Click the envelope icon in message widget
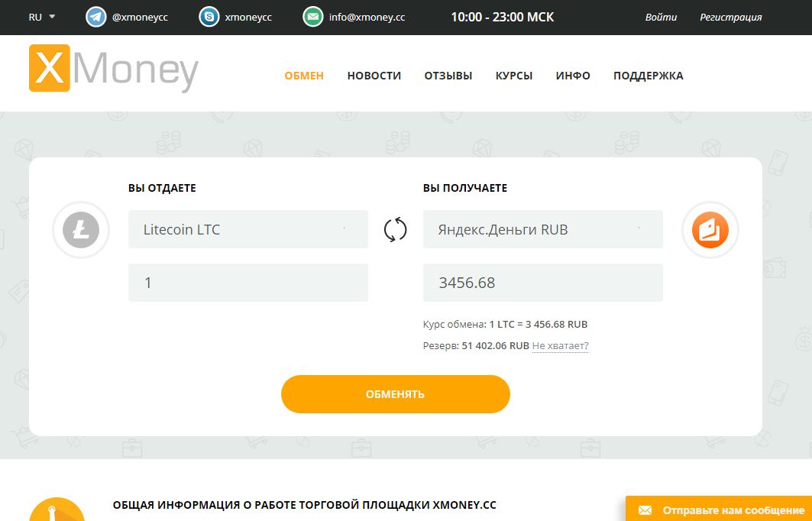This screenshot has width=812, height=521. tap(645, 510)
